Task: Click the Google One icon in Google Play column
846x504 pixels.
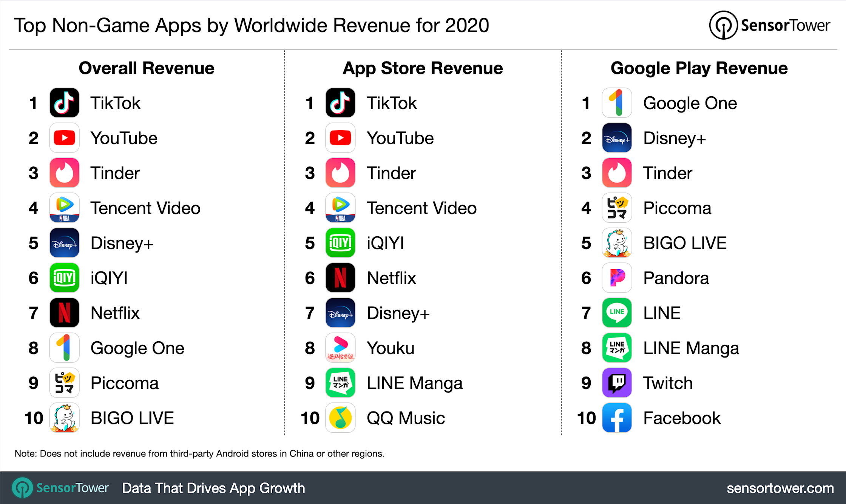Action: [x=616, y=102]
